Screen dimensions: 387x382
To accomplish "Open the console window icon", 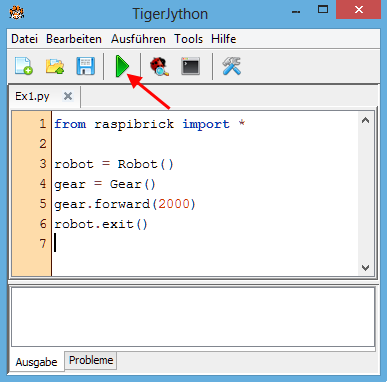I will click(190, 66).
